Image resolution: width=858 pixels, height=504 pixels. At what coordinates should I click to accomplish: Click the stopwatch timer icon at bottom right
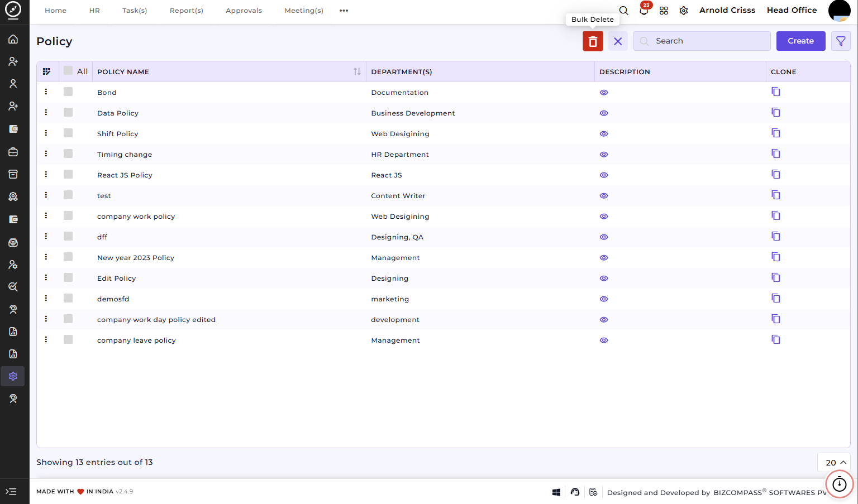tap(840, 484)
